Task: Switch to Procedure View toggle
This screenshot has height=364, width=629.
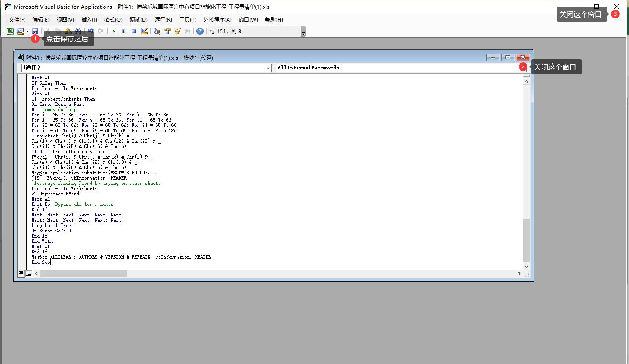Action: pos(21,273)
